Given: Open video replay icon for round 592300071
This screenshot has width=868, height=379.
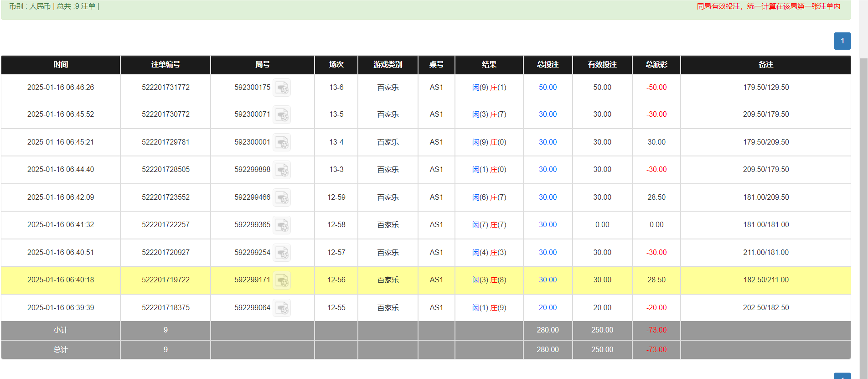Looking at the screenshot, I should click(x=282, y=114).
